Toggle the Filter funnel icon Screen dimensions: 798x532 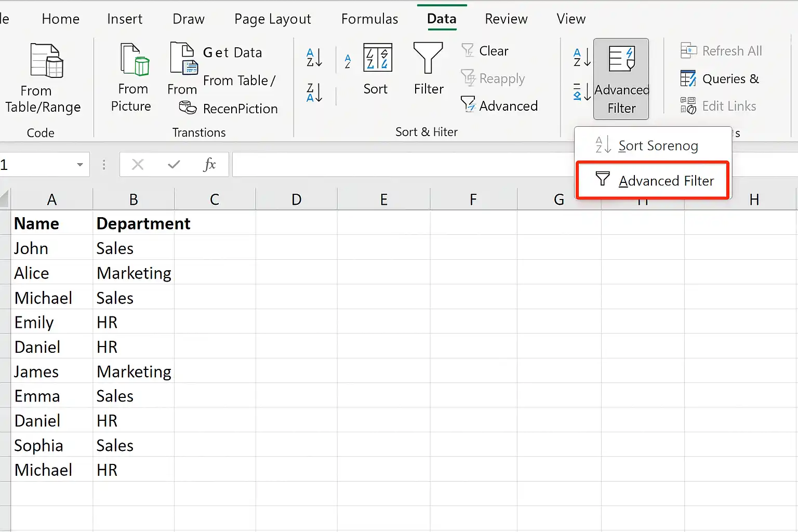tap(428, 58)
